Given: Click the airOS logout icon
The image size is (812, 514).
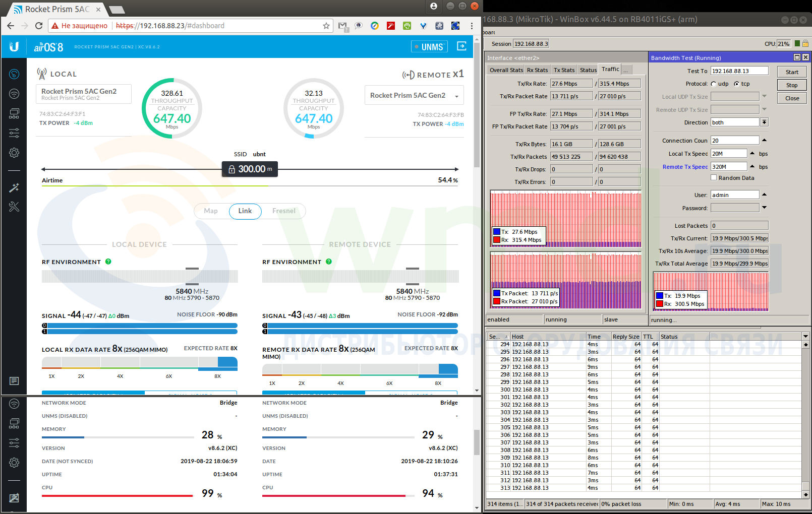Looking at the screenshot, I should point(461,46).
